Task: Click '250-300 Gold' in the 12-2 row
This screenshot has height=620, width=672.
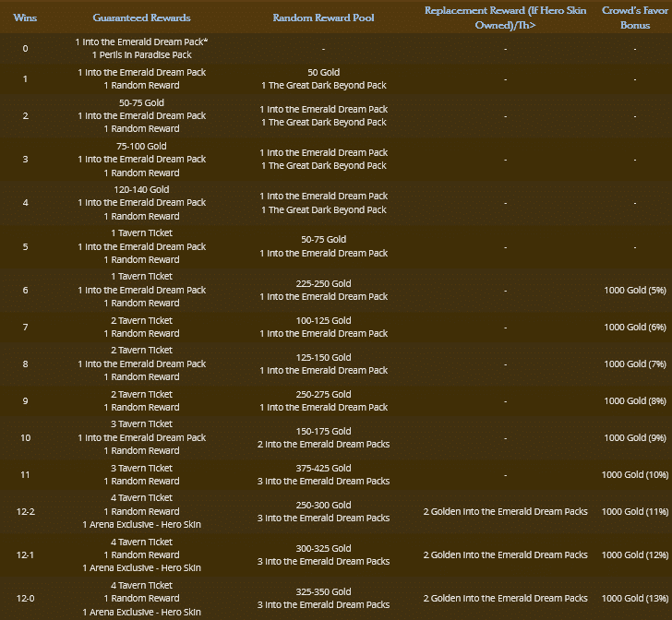Action: [324, 506]
